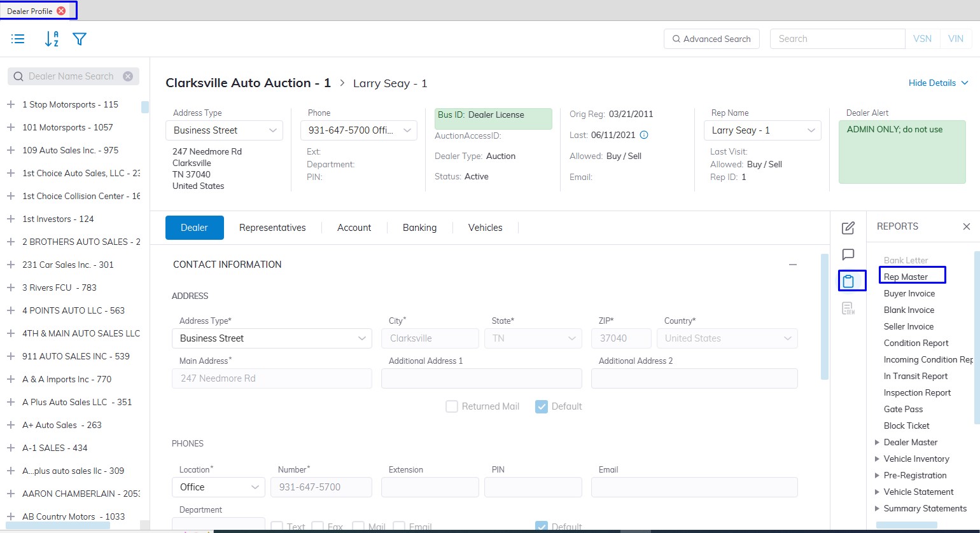Expand the Dealer Master report group
980x533 pixels.
877,442
